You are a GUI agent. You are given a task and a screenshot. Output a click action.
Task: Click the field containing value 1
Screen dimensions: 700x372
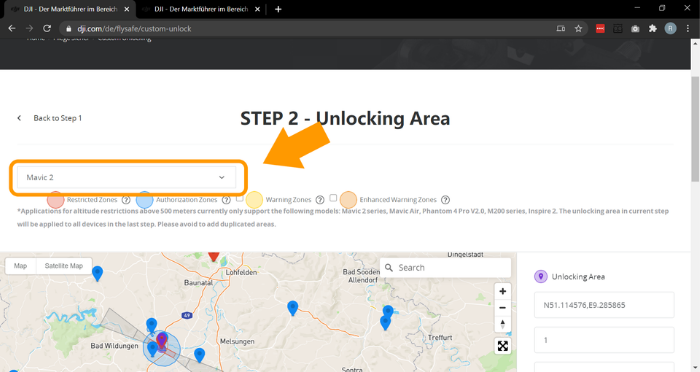point(604,340)
